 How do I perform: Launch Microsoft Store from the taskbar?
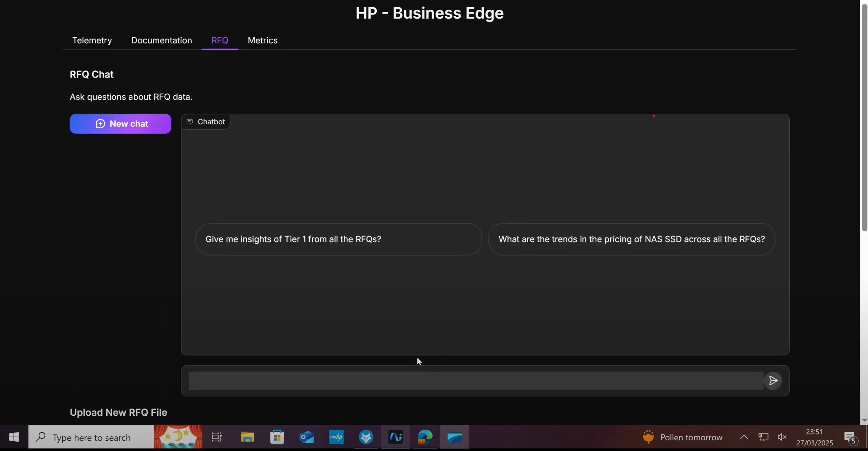point(277,437)
